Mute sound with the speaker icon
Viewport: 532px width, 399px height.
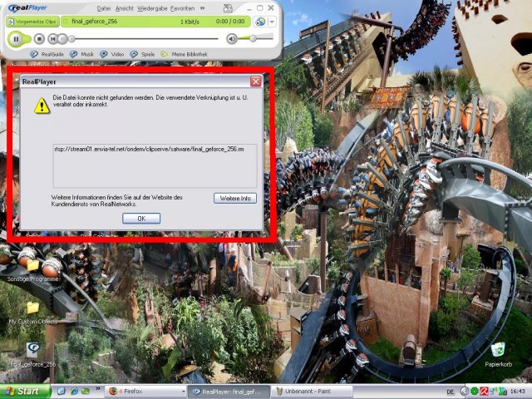tap(232, 39)
